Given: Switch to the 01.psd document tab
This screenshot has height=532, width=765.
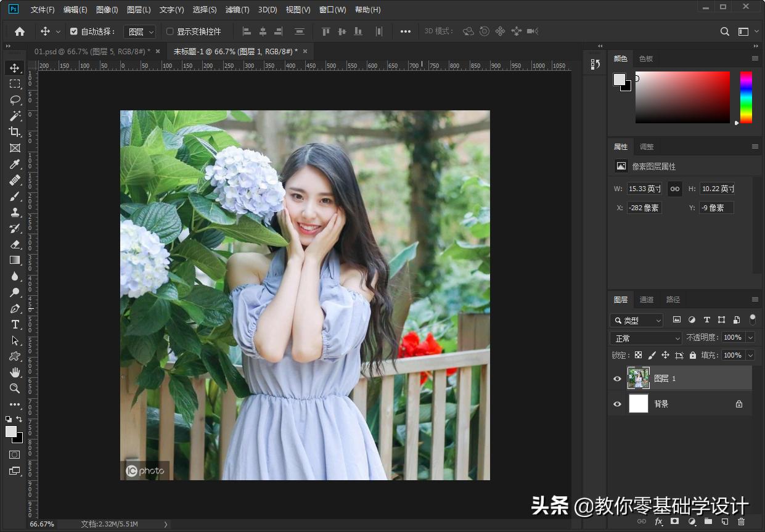Looking at the screenshot, I should (92, 51).
